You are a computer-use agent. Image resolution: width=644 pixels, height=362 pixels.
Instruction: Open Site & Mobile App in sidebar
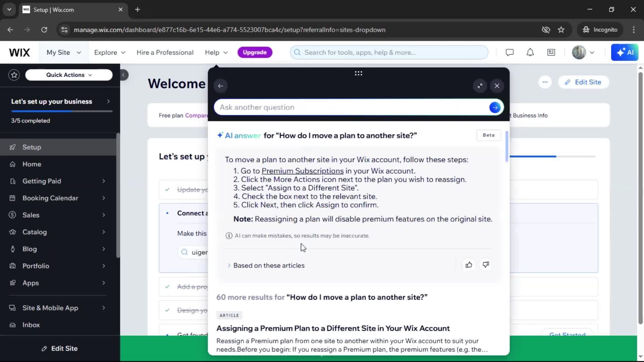click(58, 308)
